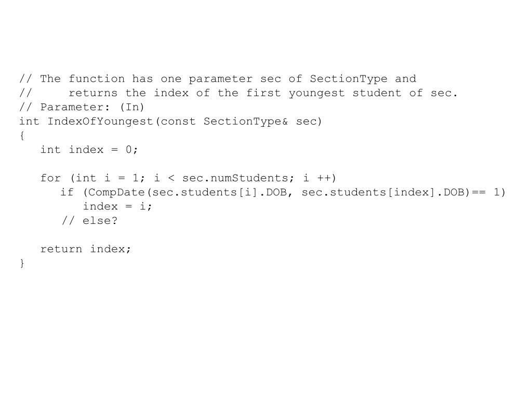Click the 'i ++' increment expression
This screenshot has height=399, width=532.
tap(320, 178)
